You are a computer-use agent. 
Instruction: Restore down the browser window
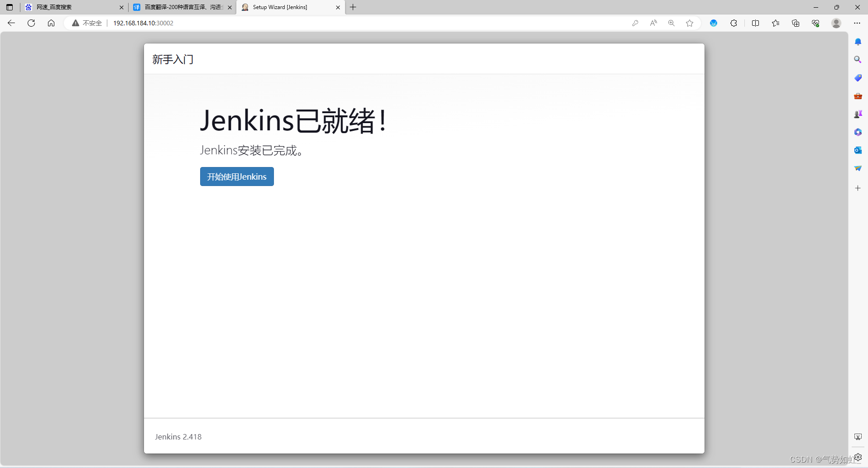tap(837, 7)
